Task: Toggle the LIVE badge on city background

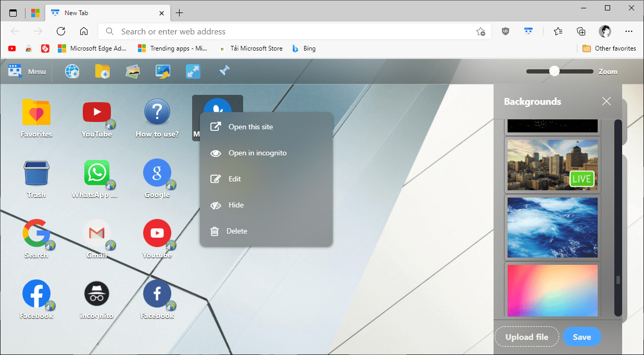Action: 582,178
